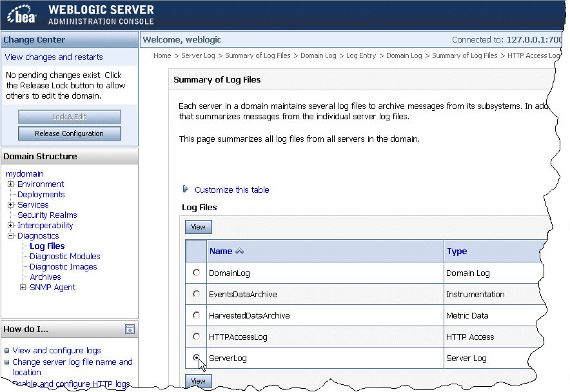Collapse the How do I panel using its corner icon
Screen dimensions: 570x392
click(130, 329)
